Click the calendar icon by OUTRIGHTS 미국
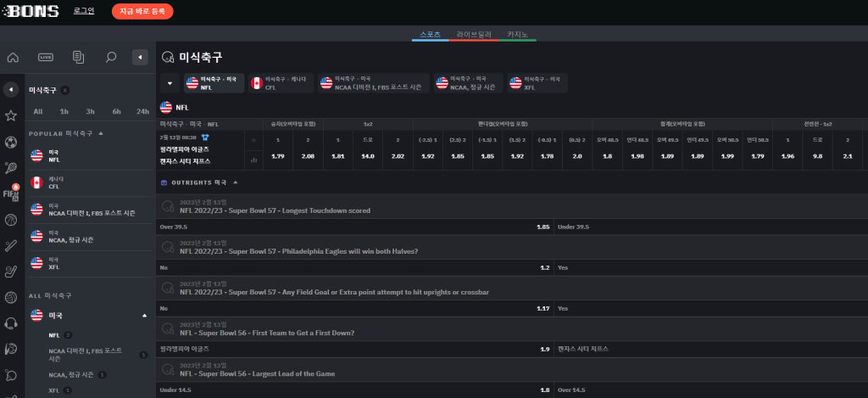 (x=164, y=182)
